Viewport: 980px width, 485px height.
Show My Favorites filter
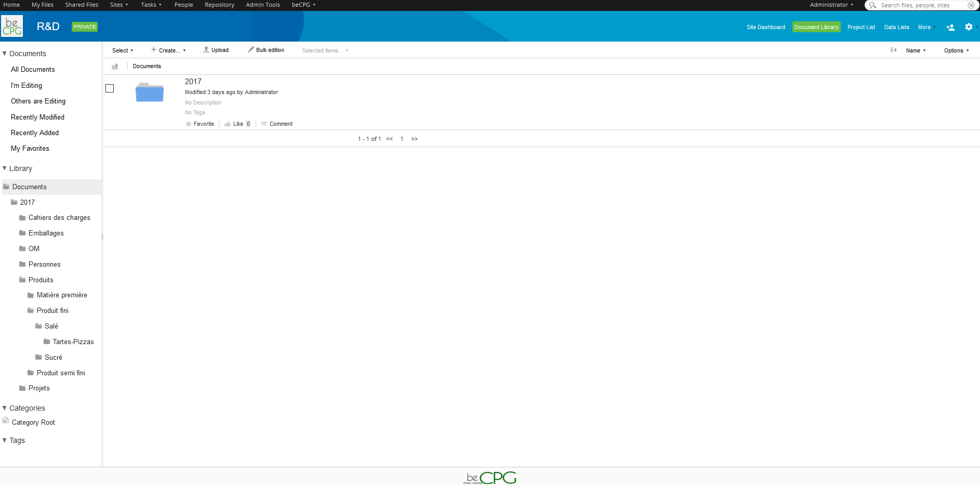coord(30,148)
